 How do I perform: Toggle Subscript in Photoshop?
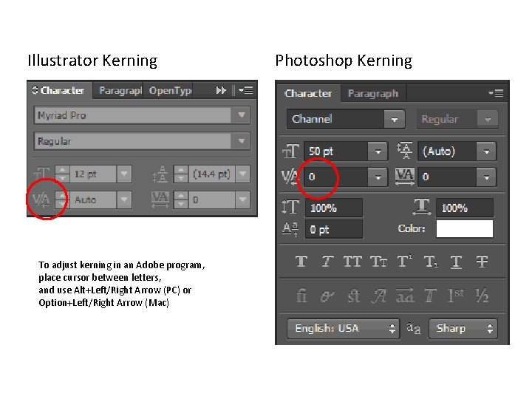coord(431,262)
